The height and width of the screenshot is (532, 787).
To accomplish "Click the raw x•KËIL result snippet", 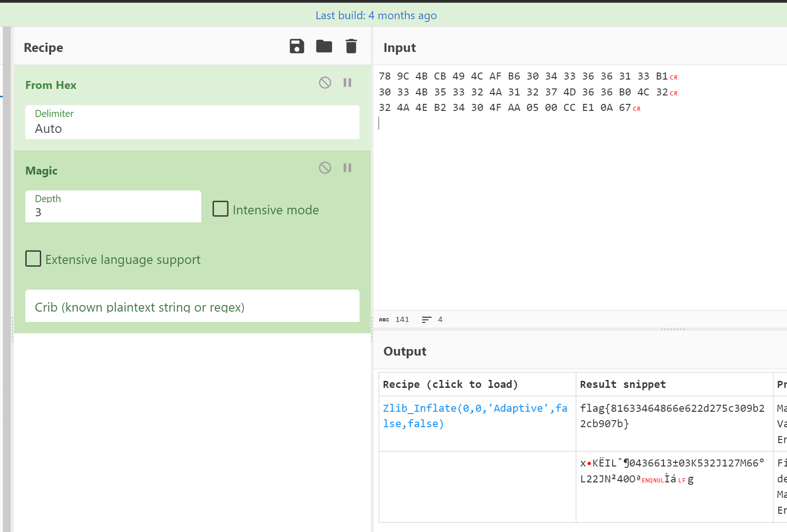I will pyautogui.click(x=672, y=471).
